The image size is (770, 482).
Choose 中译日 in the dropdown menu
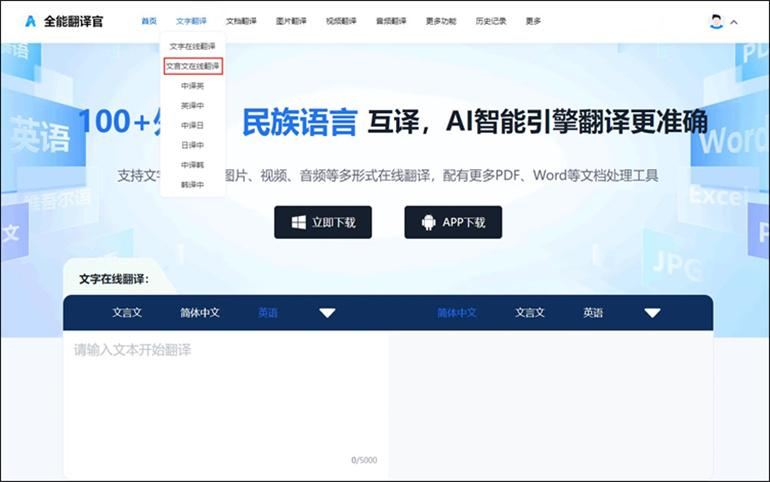pyautogui.click(x=192, y=125)
